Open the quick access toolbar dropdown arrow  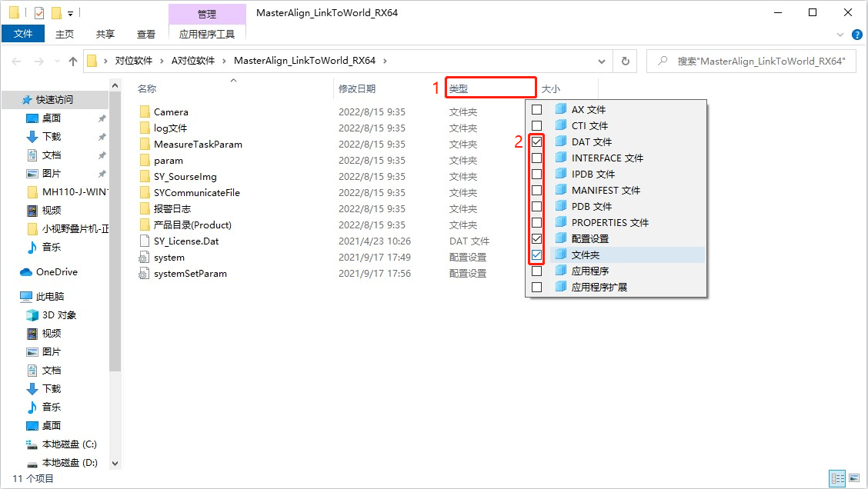71,13
